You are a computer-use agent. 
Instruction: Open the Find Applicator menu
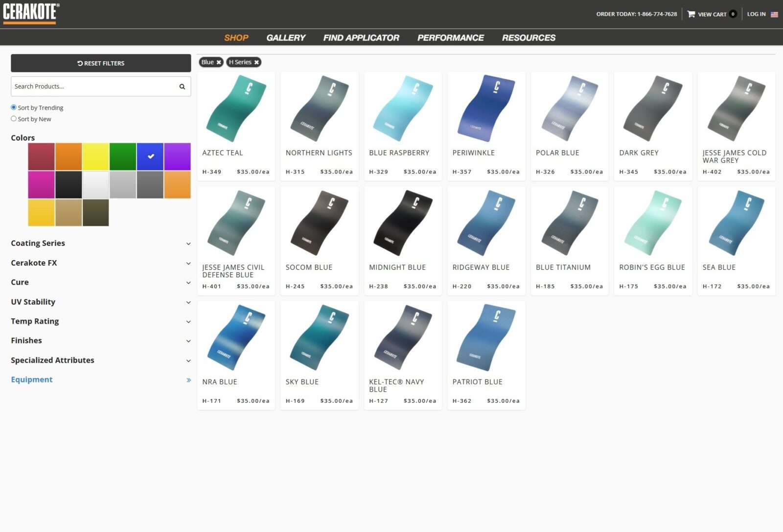tap(361, 38)
